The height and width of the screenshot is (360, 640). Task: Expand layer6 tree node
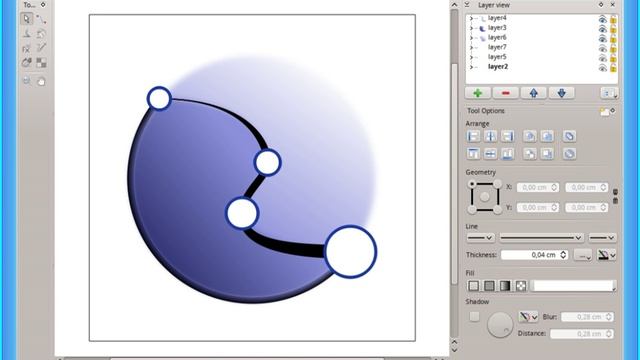pos(471,38)
